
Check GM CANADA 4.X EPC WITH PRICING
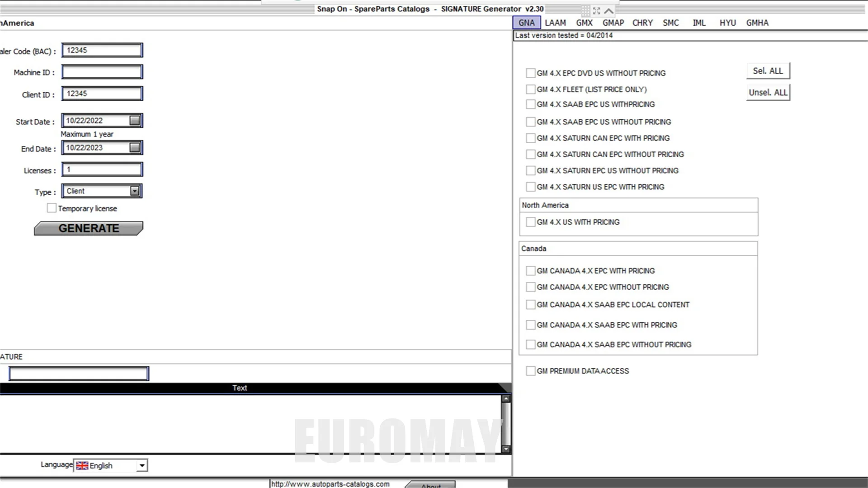tap(531, 271)
